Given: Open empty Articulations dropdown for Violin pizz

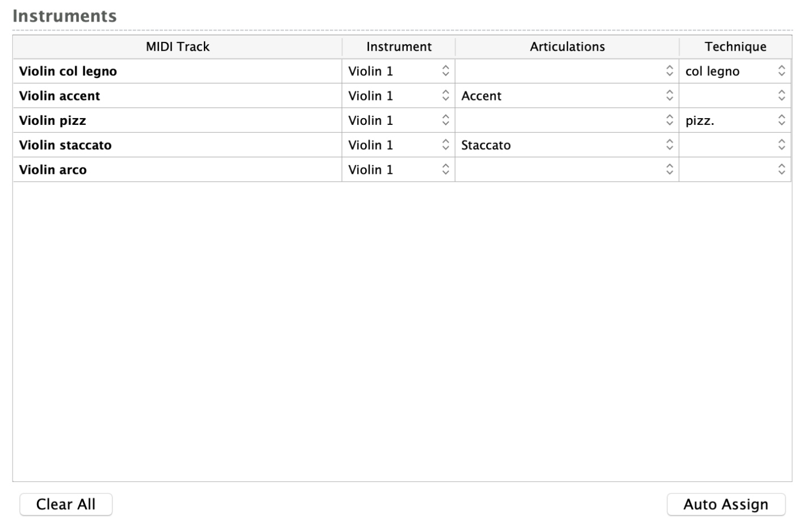Looking at the screenshot, I should click(x=567, y=120).
